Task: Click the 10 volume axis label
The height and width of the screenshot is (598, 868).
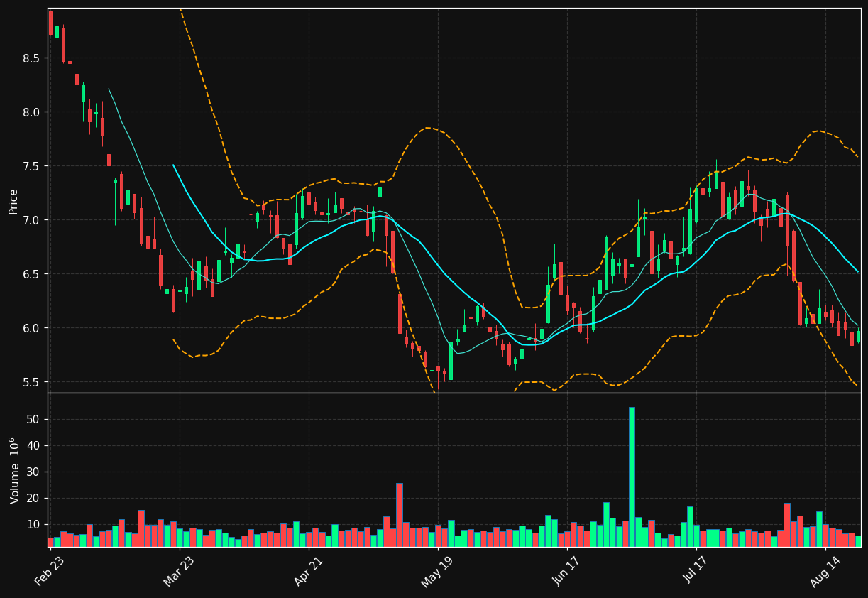Action: [34, 525]
